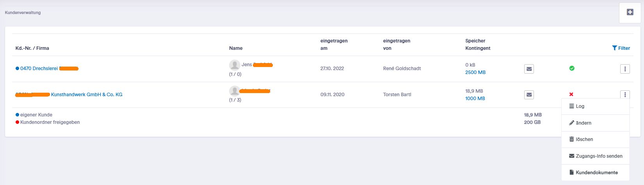The height and width of the screenshot is (185, 644).
Task: Click the avatar in Kunsthandwerk row
Action: point(235,91)
